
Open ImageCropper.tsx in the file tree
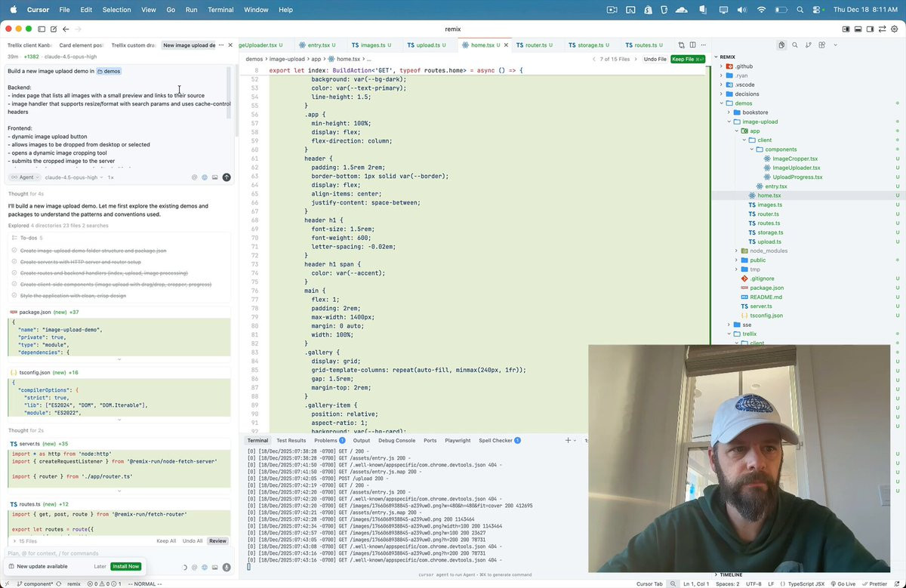coord(794,159)
